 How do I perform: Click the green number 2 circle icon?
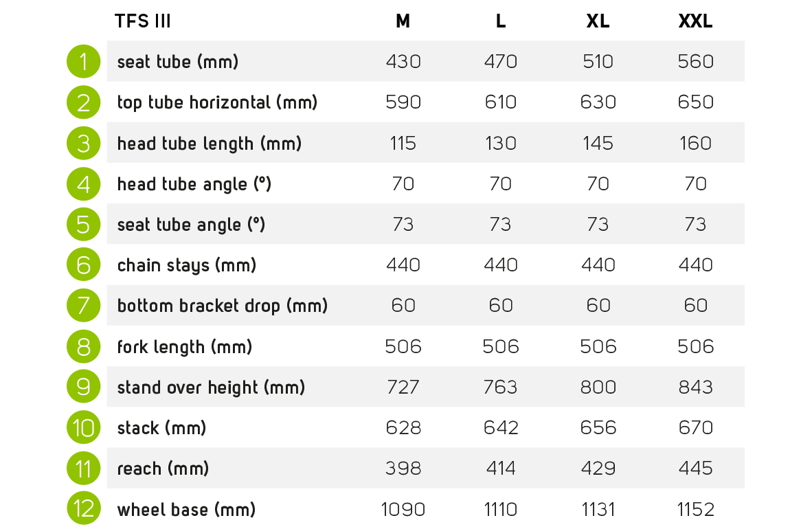(84, 102)
